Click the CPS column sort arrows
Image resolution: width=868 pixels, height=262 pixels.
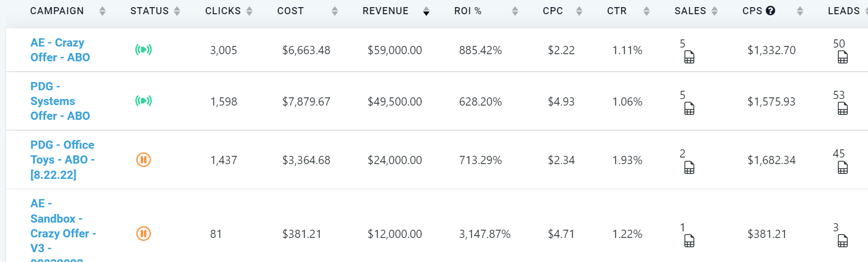[x=800, y=11]
